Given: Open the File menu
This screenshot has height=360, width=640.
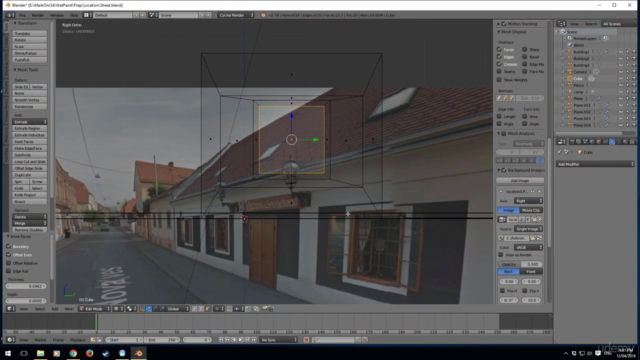Looking at the screenshot, I should pos(22,15).
